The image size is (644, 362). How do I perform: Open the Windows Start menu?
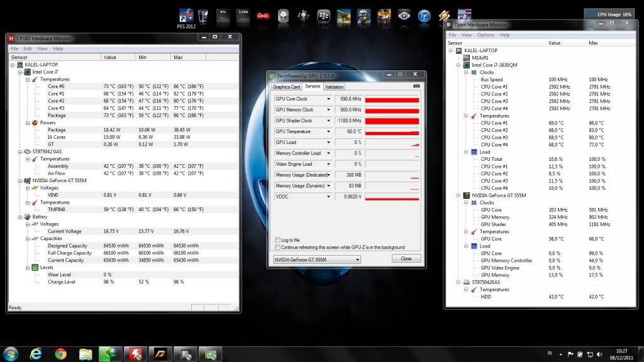pyautogui.click(x=11, y=354)
